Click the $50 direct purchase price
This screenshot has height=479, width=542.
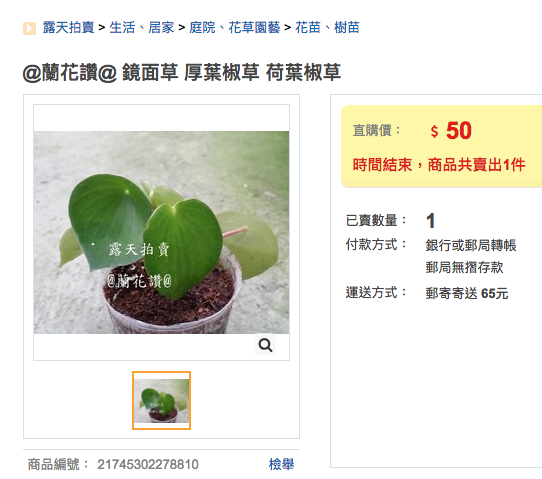[x=451, y=131]
